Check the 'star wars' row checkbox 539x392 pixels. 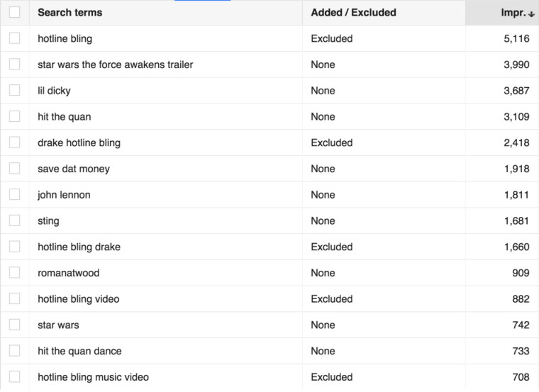[14, 325]
